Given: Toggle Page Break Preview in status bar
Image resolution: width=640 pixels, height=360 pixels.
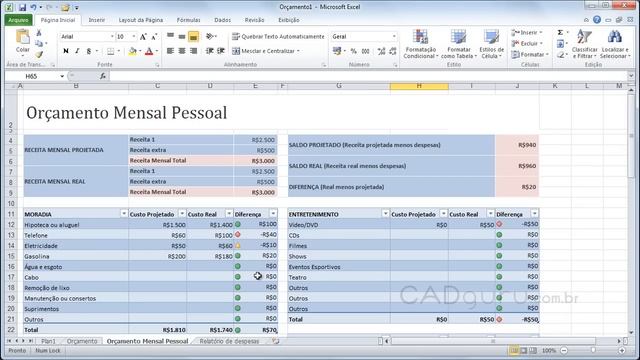Looking at the screenshot, I should pos(533,351).
